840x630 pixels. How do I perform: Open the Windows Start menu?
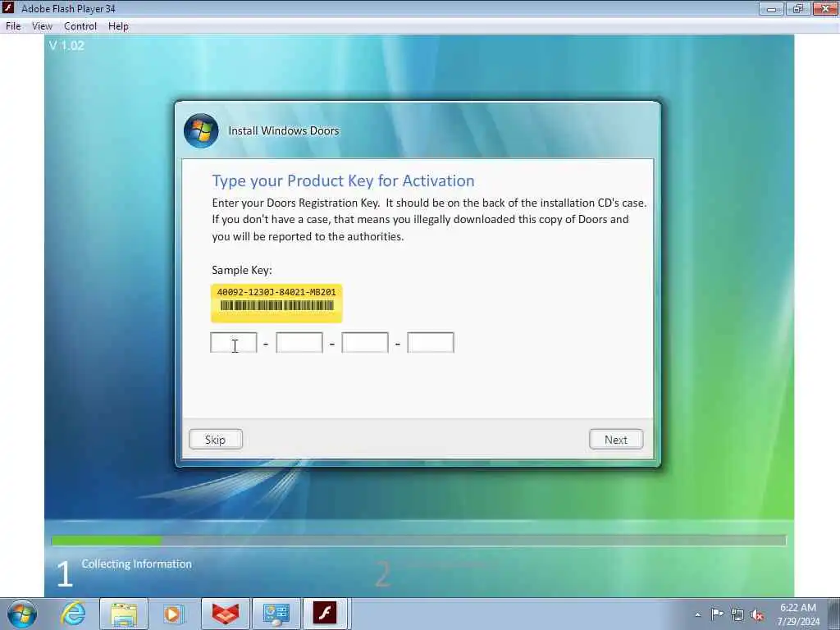pyautogui.click(x=22, y=614)
